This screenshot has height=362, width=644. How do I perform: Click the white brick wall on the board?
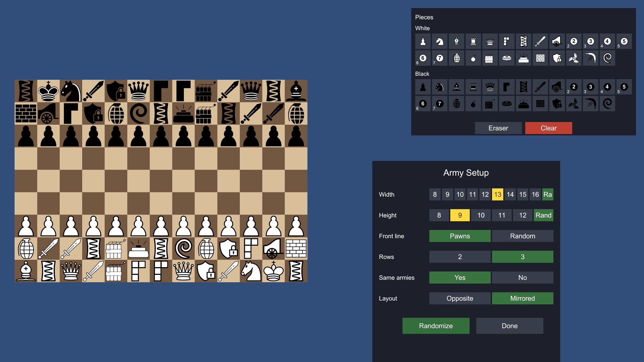pos(296,248)
